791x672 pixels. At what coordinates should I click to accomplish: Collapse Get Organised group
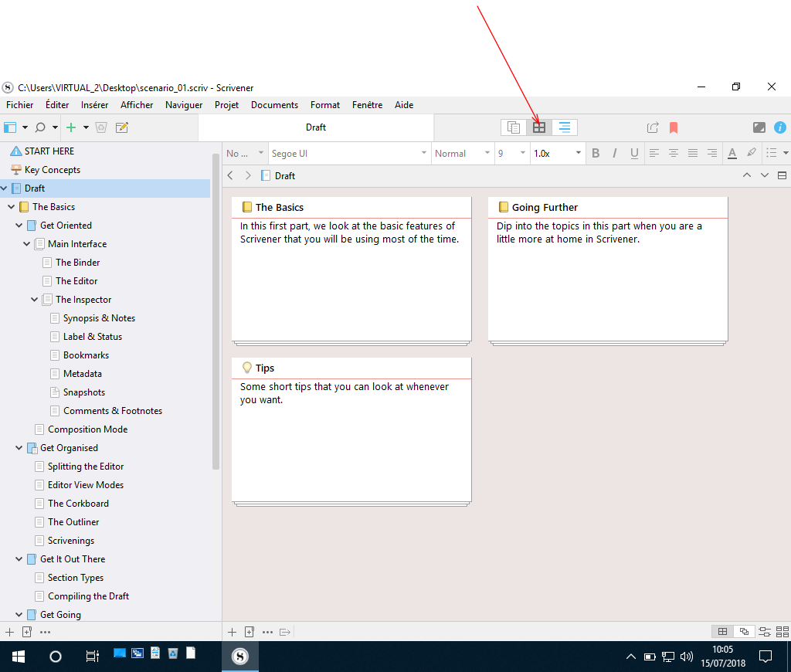19,448
